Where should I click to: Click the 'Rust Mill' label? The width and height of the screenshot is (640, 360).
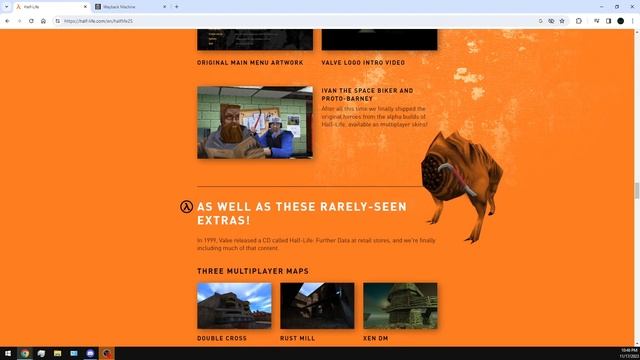(298, 338)
